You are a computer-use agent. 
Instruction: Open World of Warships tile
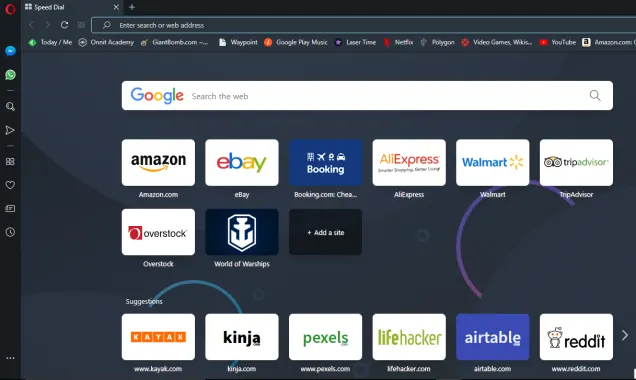[x=242, y=232]
